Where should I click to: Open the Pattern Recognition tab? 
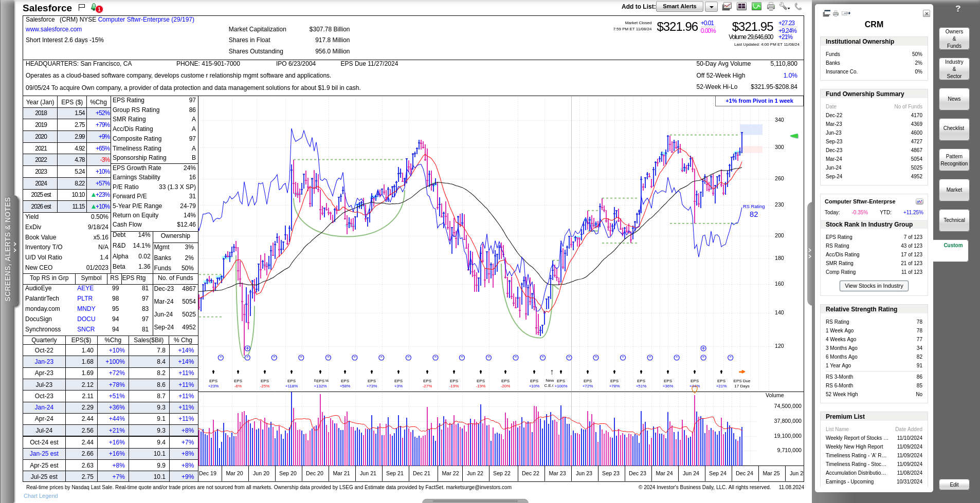(x=954, y=160)
